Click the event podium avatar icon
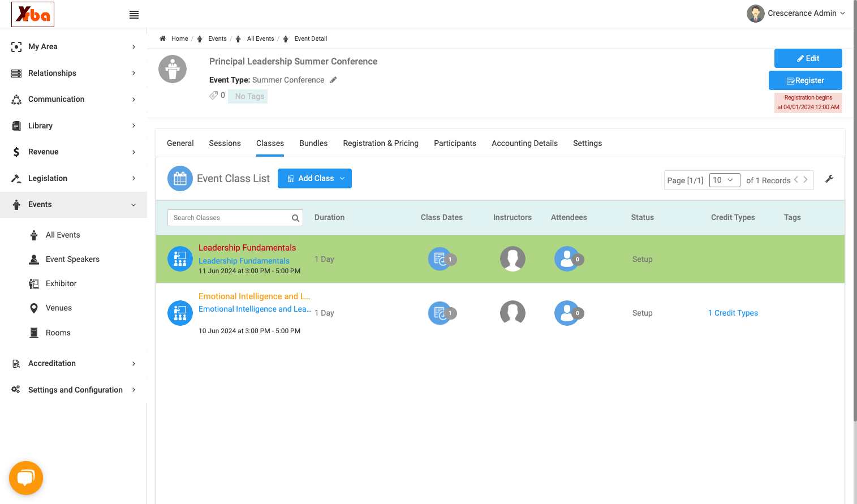 pos(173,69)
